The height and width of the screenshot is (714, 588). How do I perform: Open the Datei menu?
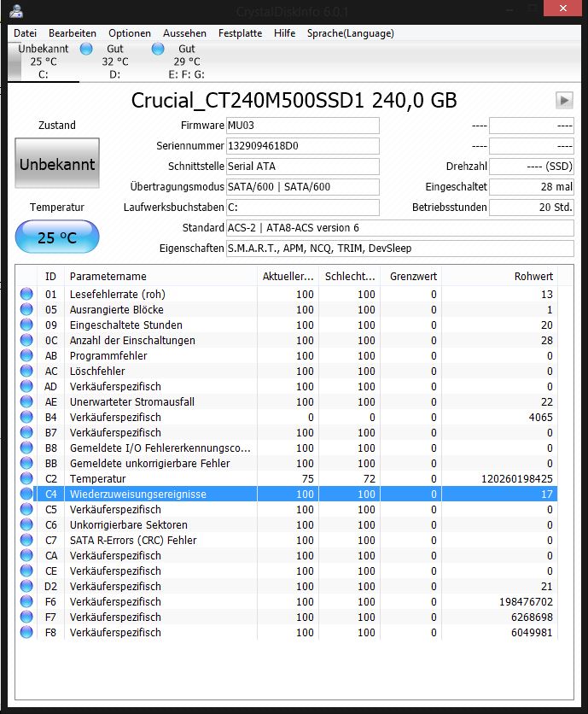click(25, 33)
